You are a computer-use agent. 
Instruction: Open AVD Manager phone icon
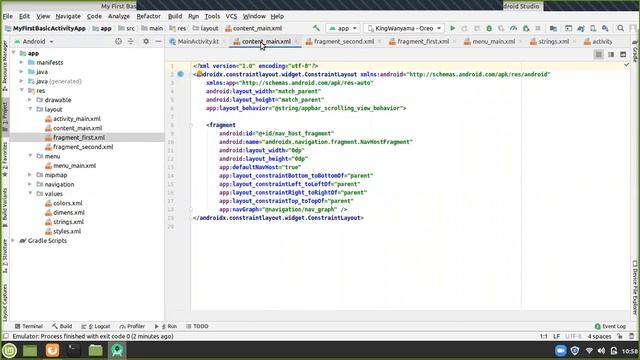point(593,28)
